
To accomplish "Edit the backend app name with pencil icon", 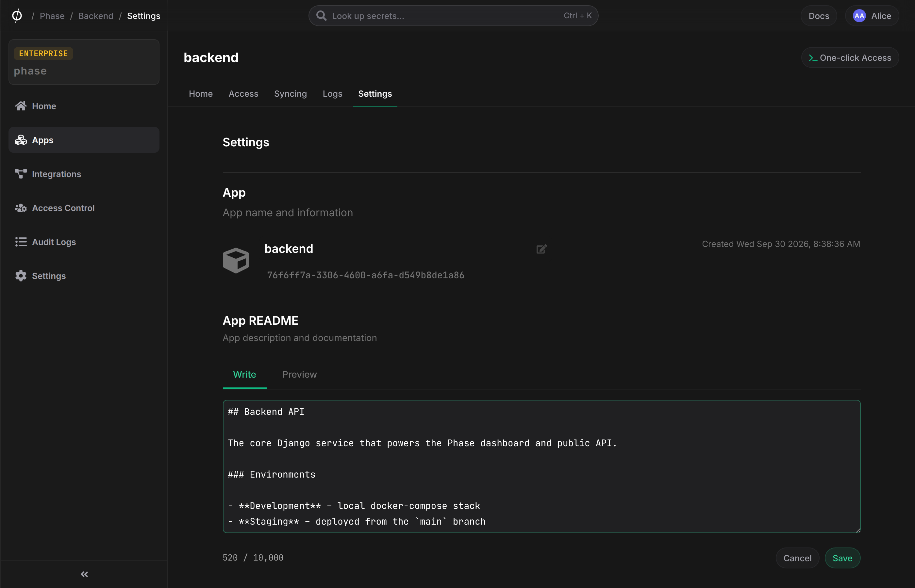I will click(x=541, y=249).
